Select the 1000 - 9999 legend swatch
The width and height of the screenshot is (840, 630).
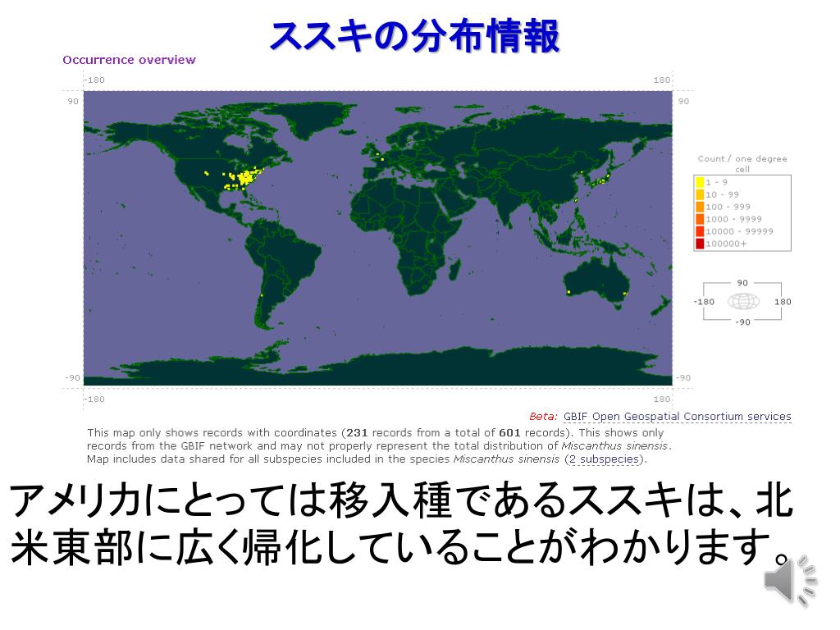(700, 219)
